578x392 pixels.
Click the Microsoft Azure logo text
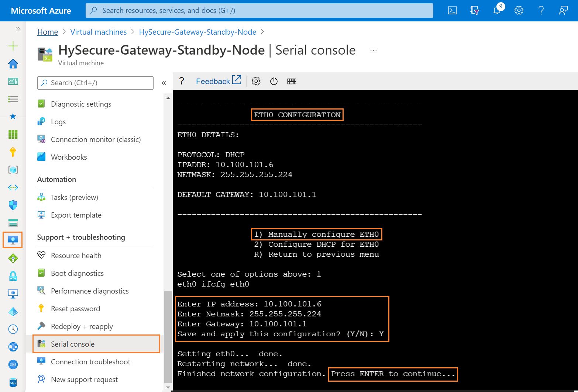41,11
